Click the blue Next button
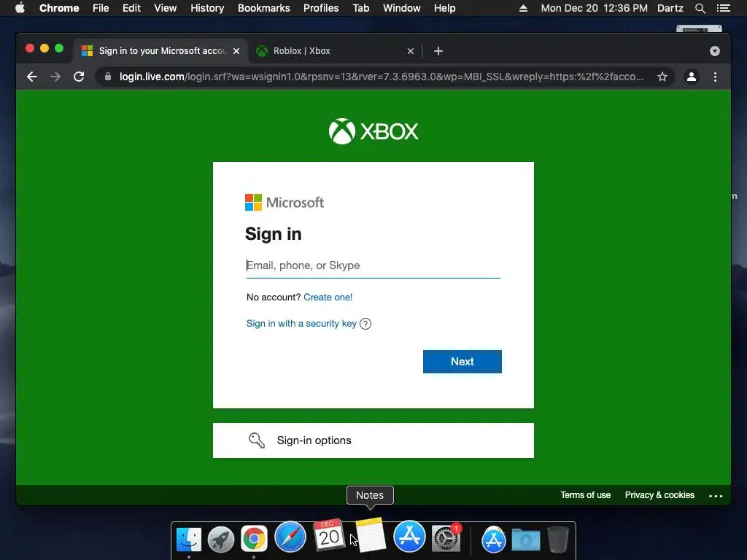This screenshot has height=560, width=747. click(x=462, y=362)
